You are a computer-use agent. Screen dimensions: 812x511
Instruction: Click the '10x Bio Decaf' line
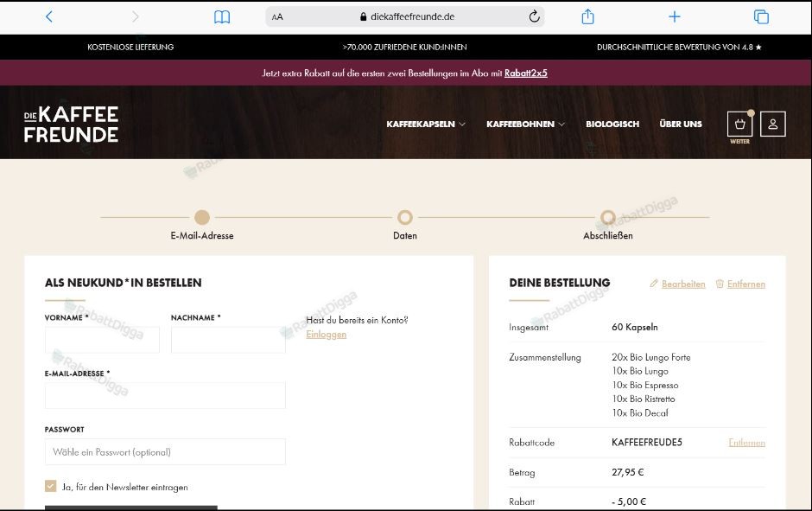[640, 413]
